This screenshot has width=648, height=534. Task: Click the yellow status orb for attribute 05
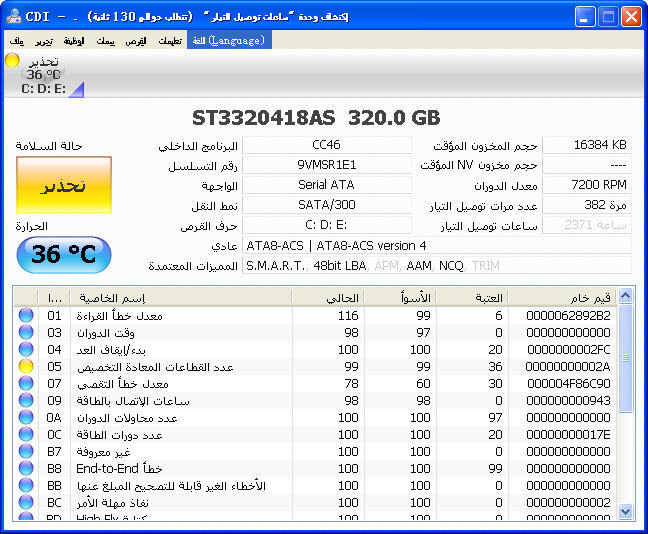pos(26,366)
